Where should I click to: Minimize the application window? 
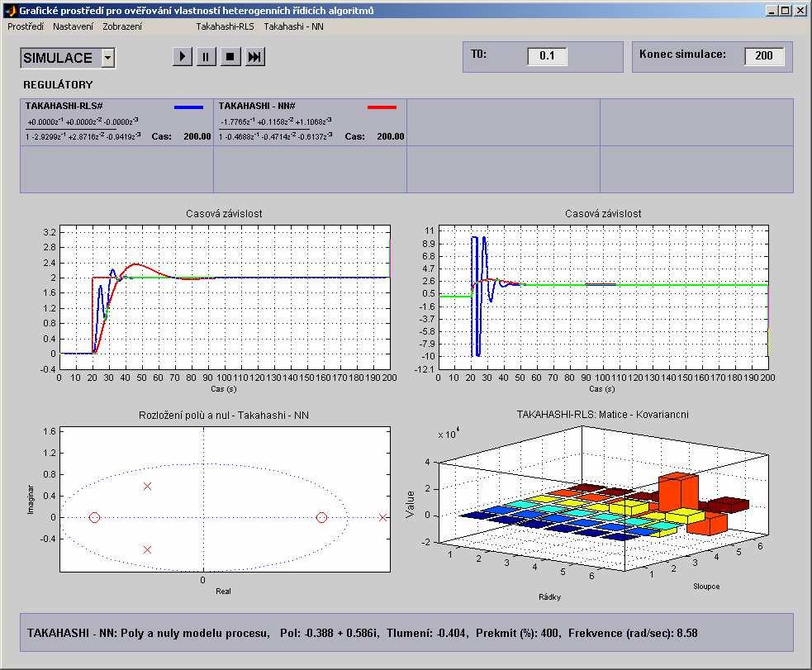click(x=772, y=11)
